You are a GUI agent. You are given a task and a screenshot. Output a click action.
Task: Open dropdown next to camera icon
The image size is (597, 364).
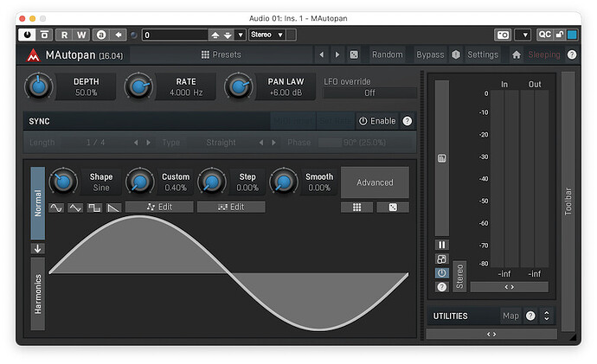[x=523, y=35]
